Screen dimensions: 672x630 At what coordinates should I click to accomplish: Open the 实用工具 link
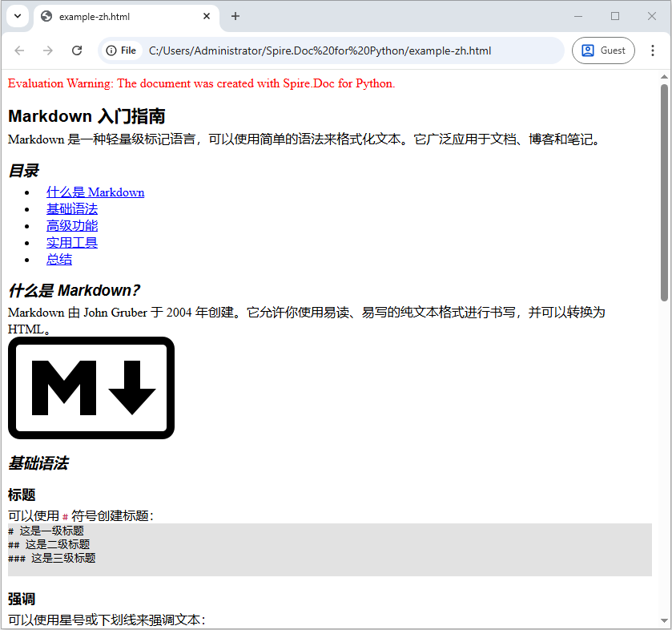tap(72, 243)
